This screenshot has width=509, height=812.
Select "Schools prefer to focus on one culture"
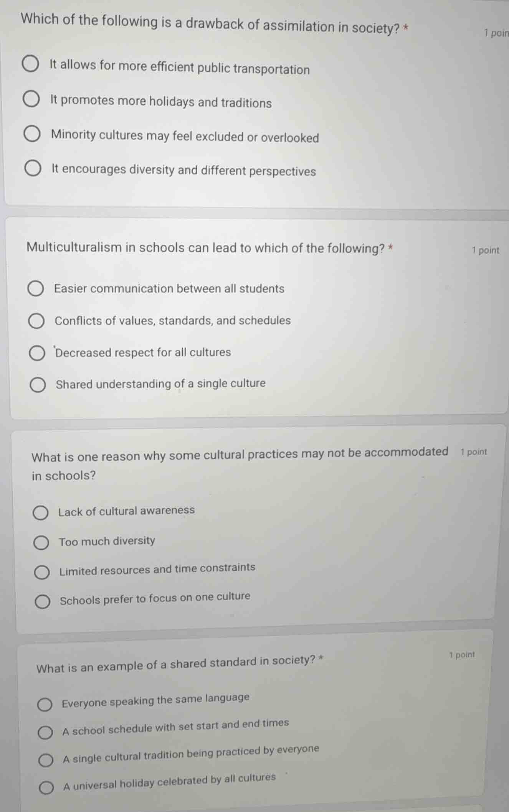tap(43, 601)
